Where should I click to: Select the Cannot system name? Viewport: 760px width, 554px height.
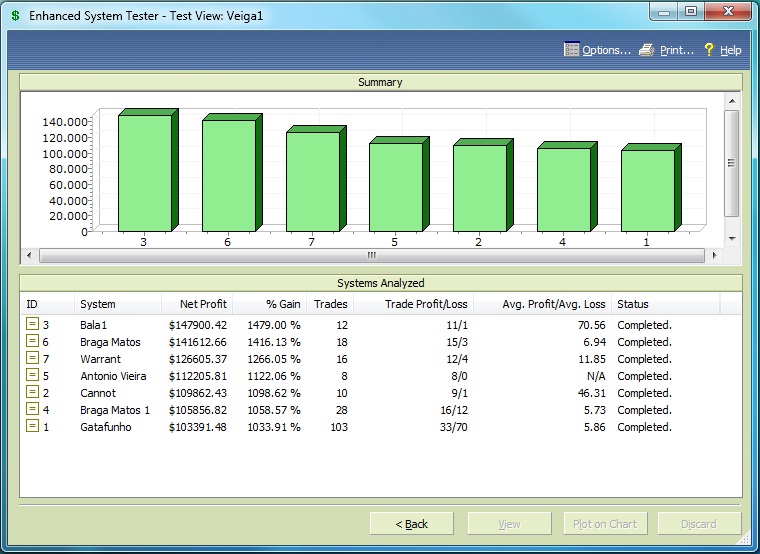pyautogui.click(x=98, y=393)
